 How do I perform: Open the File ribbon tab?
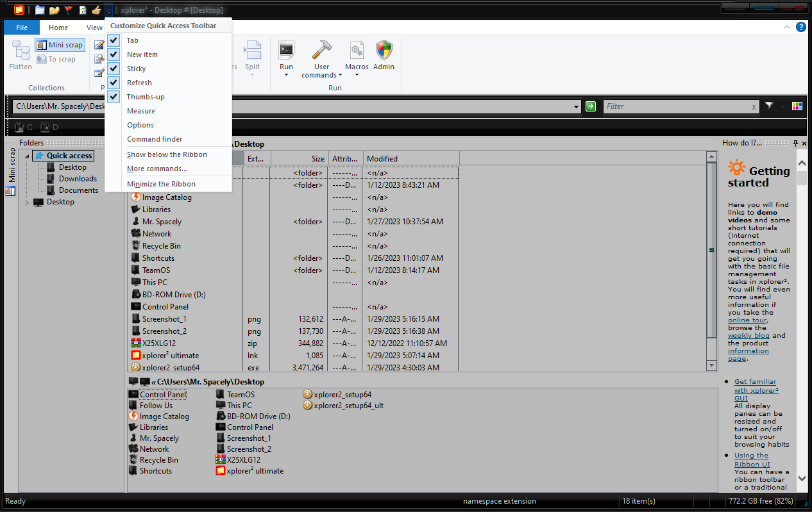22,28
